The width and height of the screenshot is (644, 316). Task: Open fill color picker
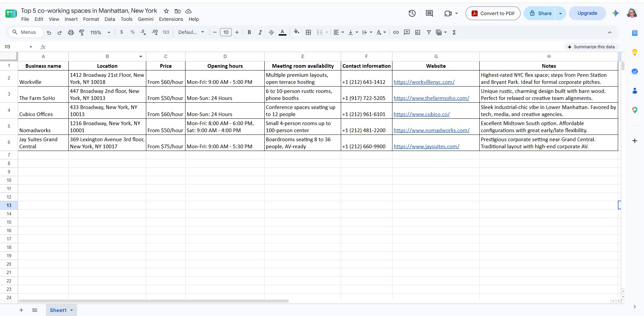pos(297,32)
